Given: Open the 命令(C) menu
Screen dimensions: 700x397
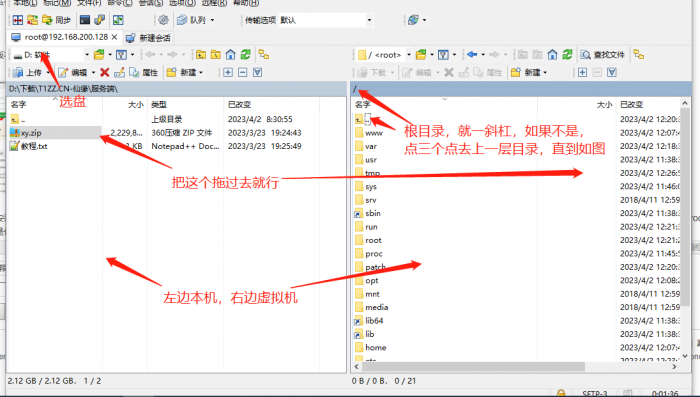Looking at the screenshot, I should tap(119, 3).
